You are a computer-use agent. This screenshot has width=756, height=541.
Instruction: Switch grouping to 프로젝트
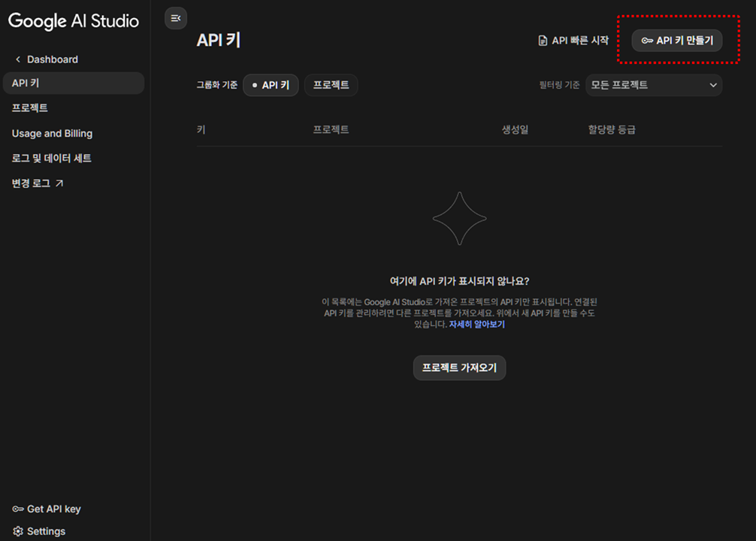point(331,85)
